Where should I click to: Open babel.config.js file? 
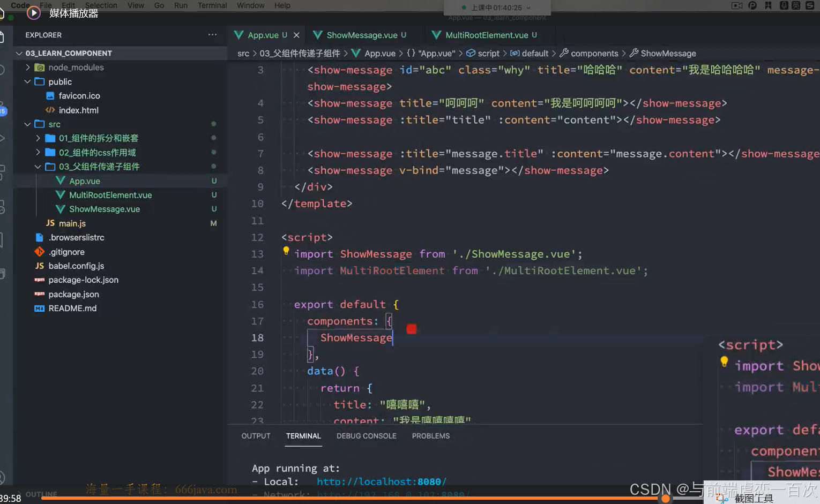point(76,266)
